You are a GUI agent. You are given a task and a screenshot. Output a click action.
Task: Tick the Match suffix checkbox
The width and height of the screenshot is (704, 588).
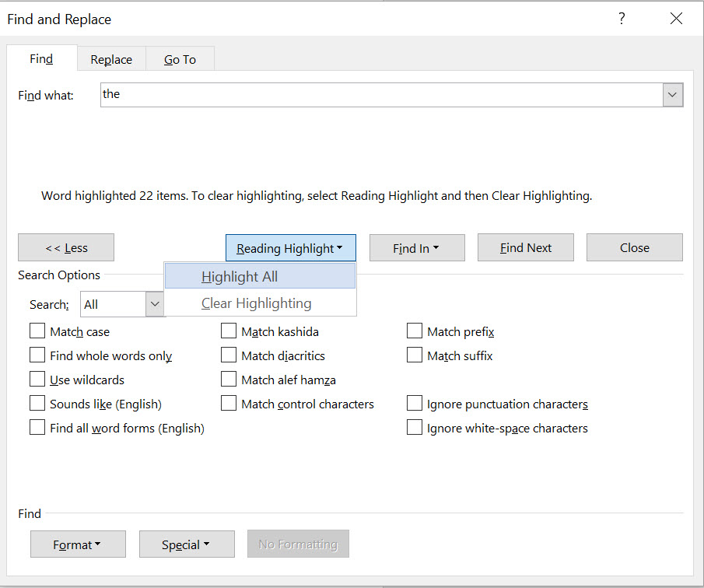point(415,355)
